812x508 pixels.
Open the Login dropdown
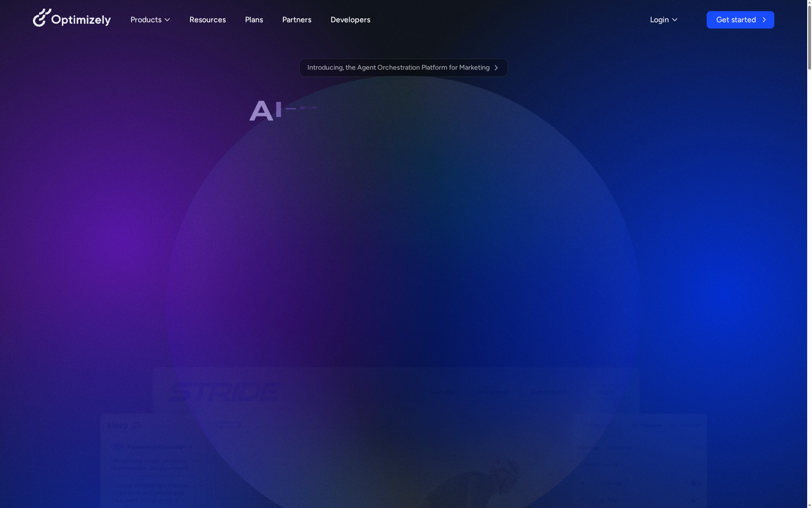click(663, 20)
